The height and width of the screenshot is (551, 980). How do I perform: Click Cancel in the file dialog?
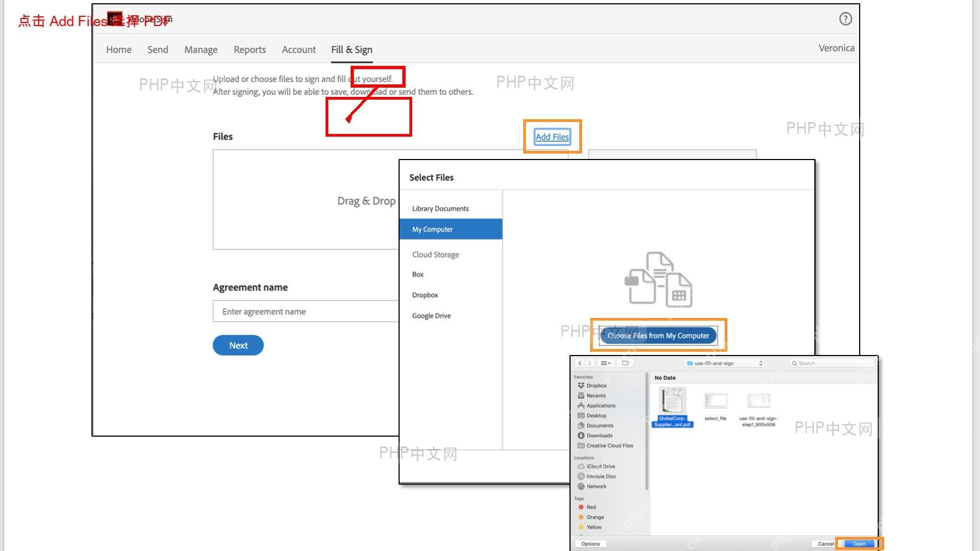(x=826, y=544)
